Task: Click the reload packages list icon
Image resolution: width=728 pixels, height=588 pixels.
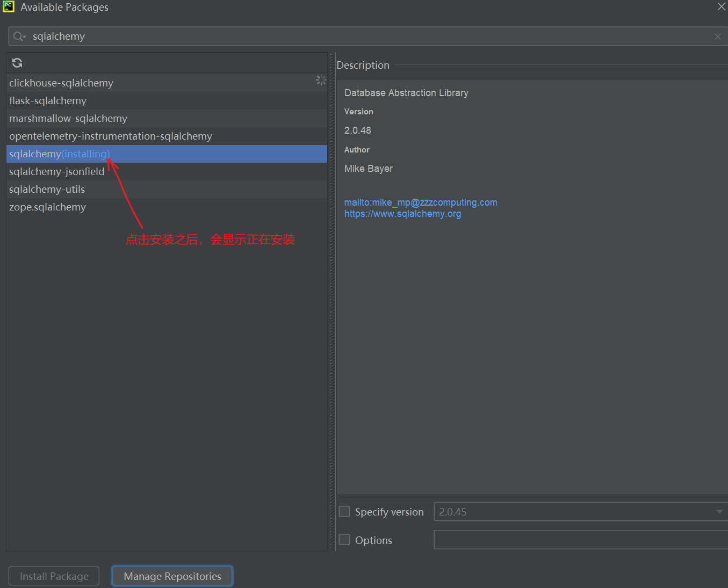Action: (17, 63)
